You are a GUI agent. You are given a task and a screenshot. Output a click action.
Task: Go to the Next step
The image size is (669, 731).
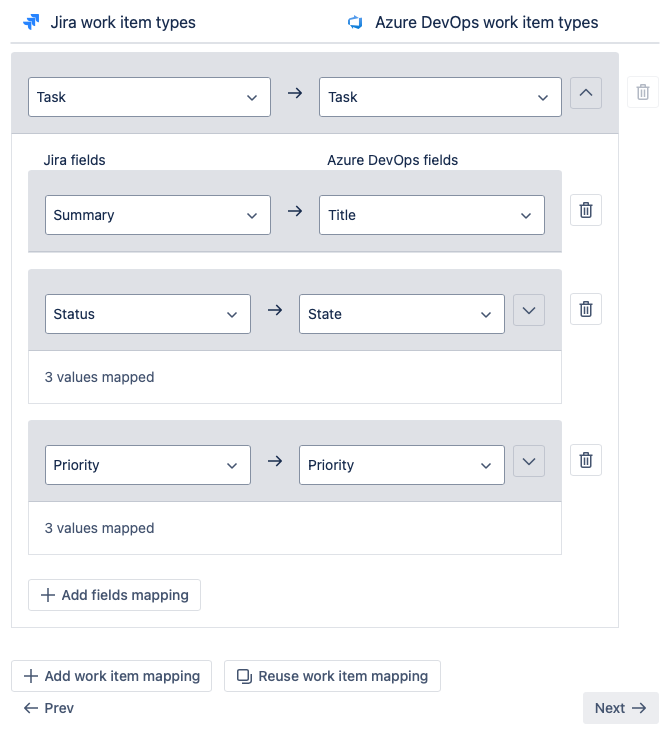point(620,708)
